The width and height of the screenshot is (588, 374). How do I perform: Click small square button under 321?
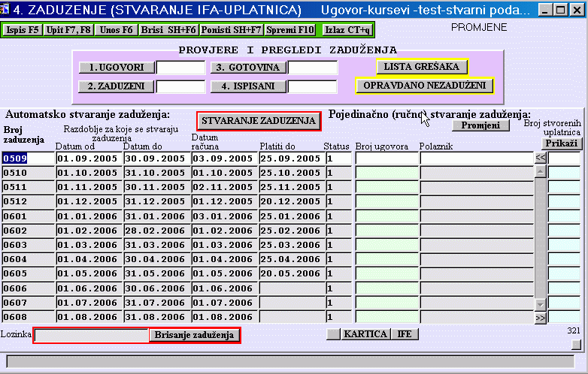tap(577, 345)
